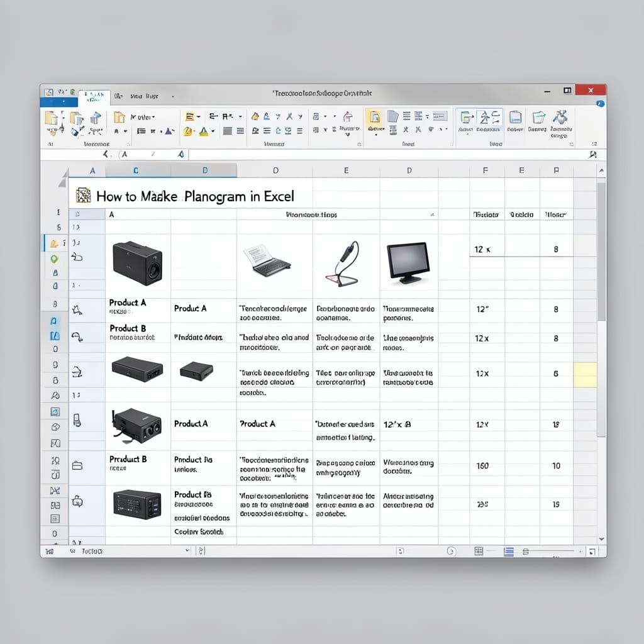Image resolution: width=644 pixels, height=644 pixels.
Task: Click the font color A icon
Action: pyautogui.click(x=203, y=131)
